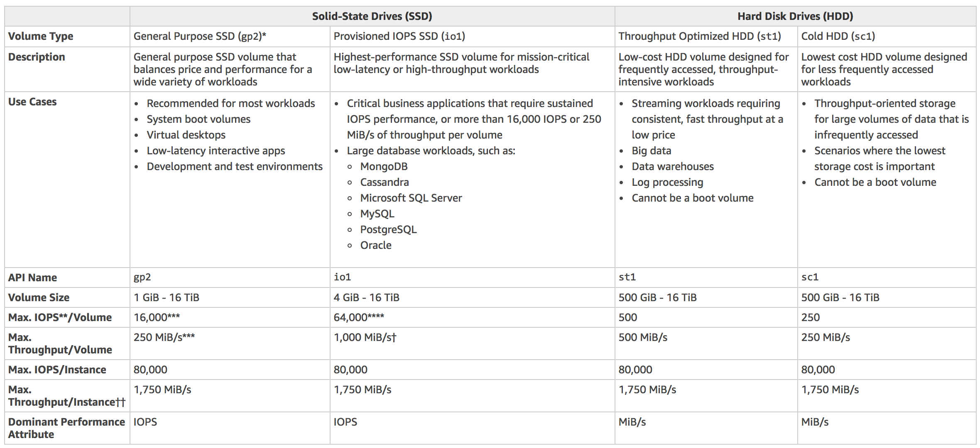Click st1 '500 GiB - 16 TiB' volume size
The height and width of the screenshot is (448, 980).
657,297
